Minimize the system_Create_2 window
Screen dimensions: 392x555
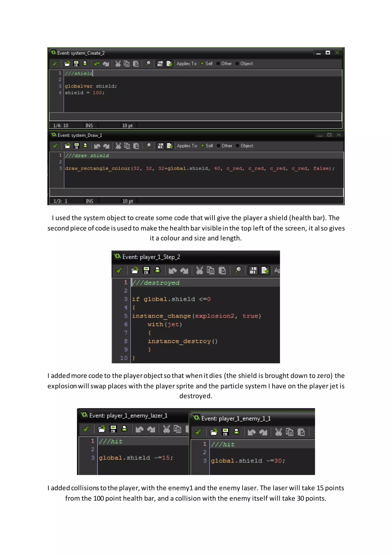coord(319,53)
